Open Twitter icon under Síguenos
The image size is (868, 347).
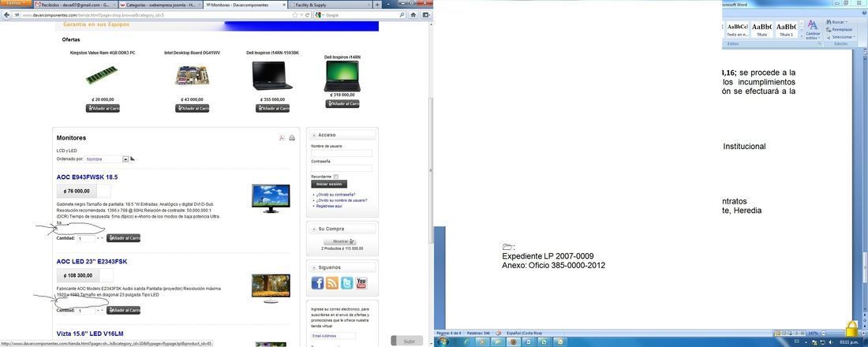tap(346, 283)
